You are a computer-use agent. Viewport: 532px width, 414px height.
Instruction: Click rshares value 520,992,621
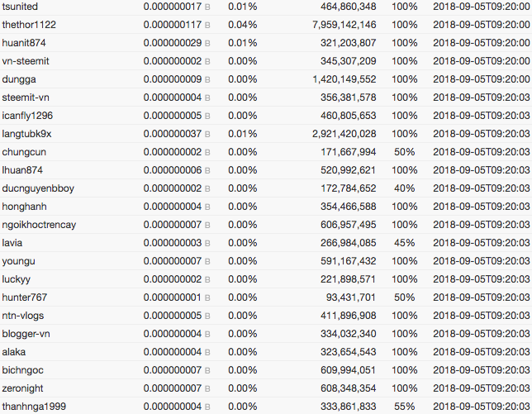[348, 170]
